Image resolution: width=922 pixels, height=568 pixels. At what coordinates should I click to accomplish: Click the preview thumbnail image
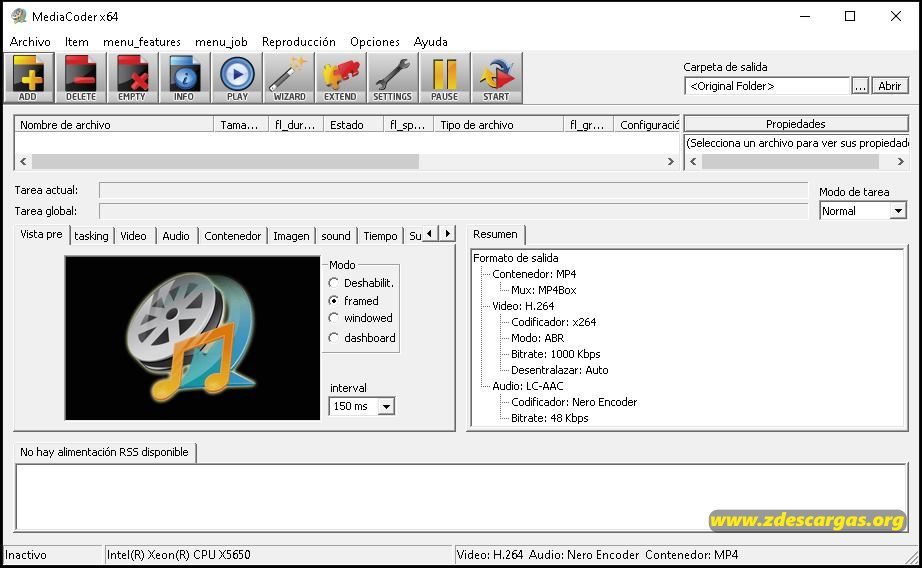(x=192, y=338)
